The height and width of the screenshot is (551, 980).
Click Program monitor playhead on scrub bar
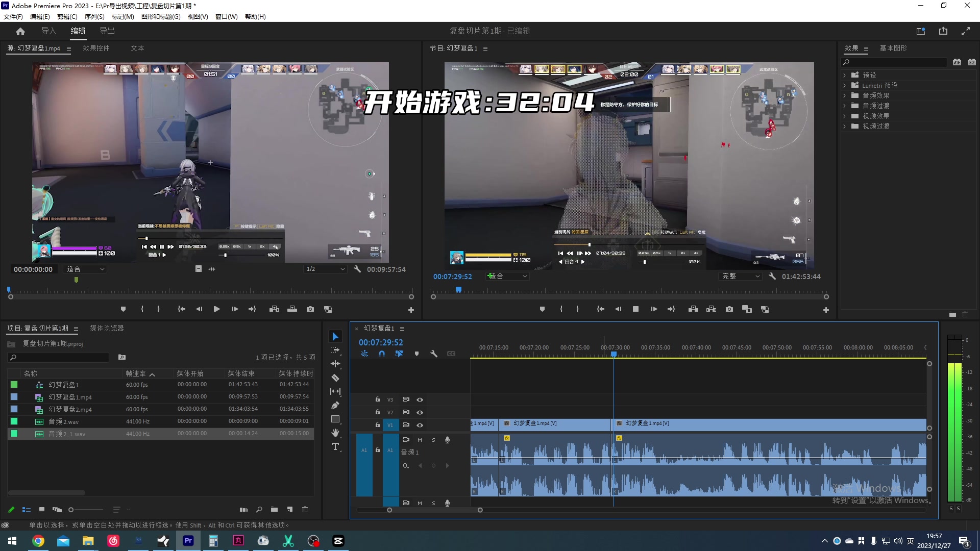click(x=458, y=290)
